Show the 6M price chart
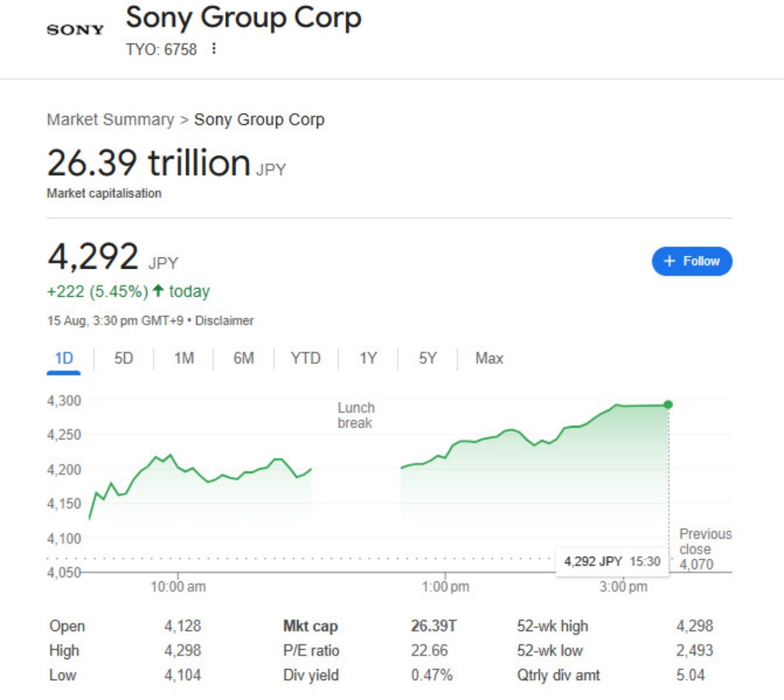 pos(244,359)
